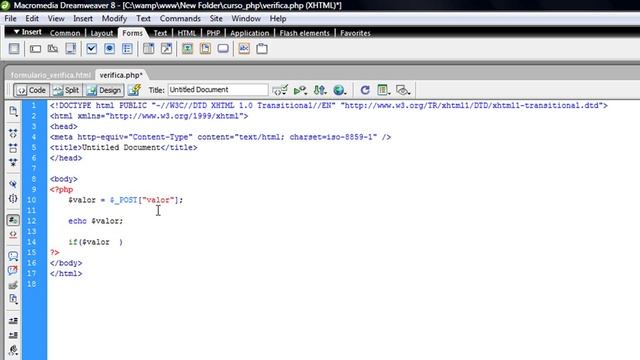
Task: Insert a Label form element
Action: coord(244,49)
